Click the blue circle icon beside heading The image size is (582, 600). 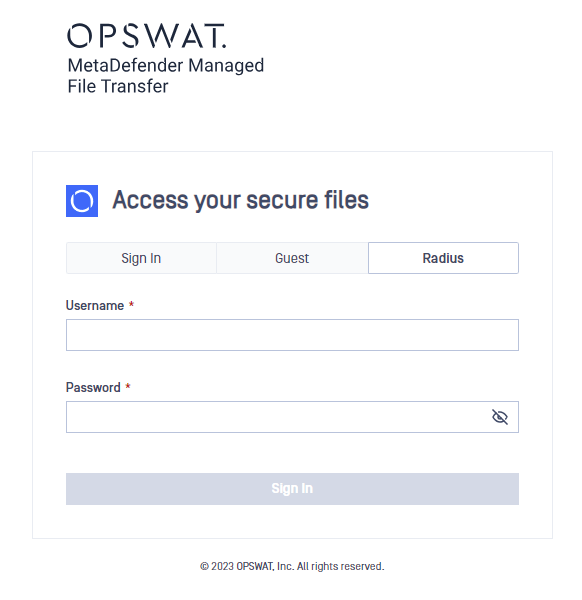pyautogui.click(x=82, y=201)
